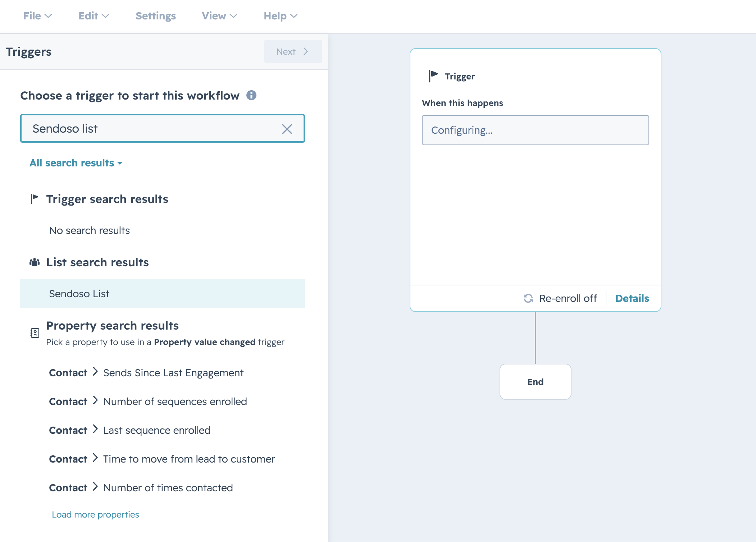
Task: Open the File menu
Action: 37,16
